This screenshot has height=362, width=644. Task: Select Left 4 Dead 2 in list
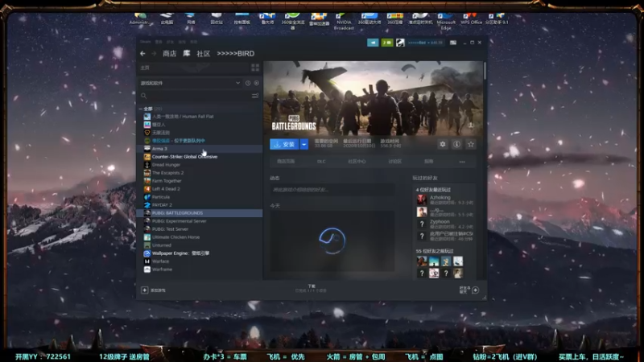coord(200,189)
